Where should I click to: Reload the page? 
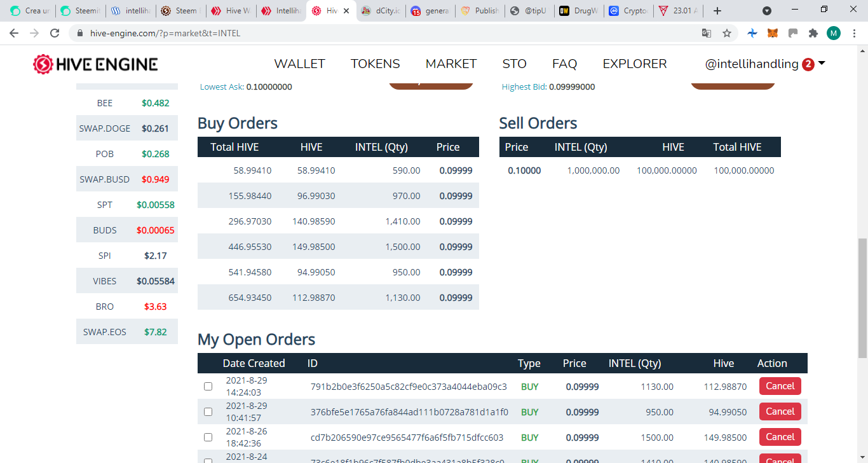coord(55,33)
